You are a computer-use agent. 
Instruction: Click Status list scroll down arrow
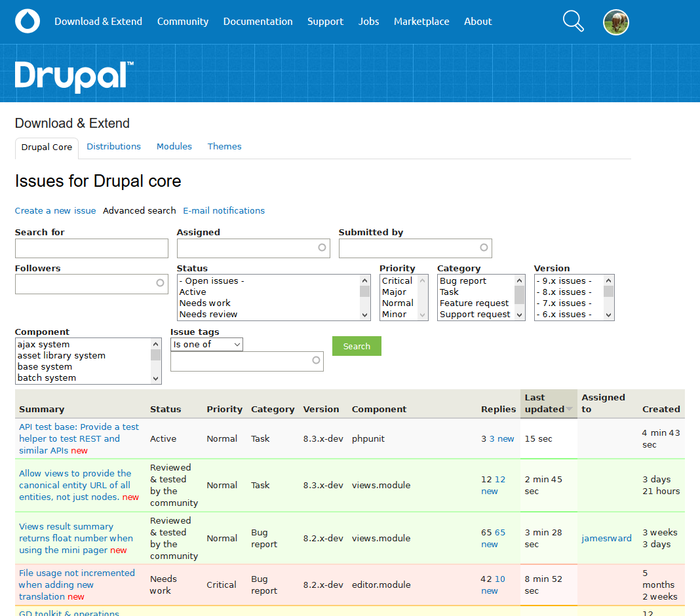pyautogui.click(x=364, y=315)
